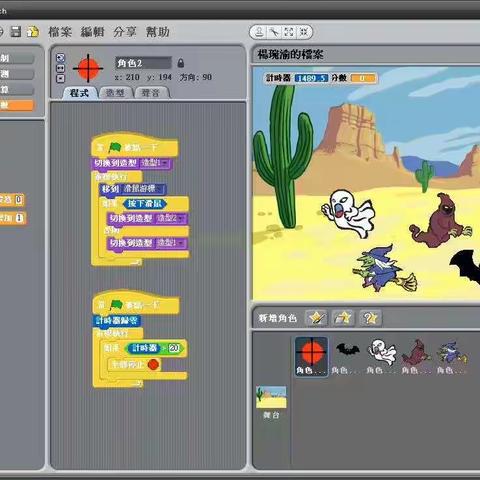Viewport: 480px width, 480px height.
Task: Click the red stop sign in the stop-all block
Action: pos(153,364)
